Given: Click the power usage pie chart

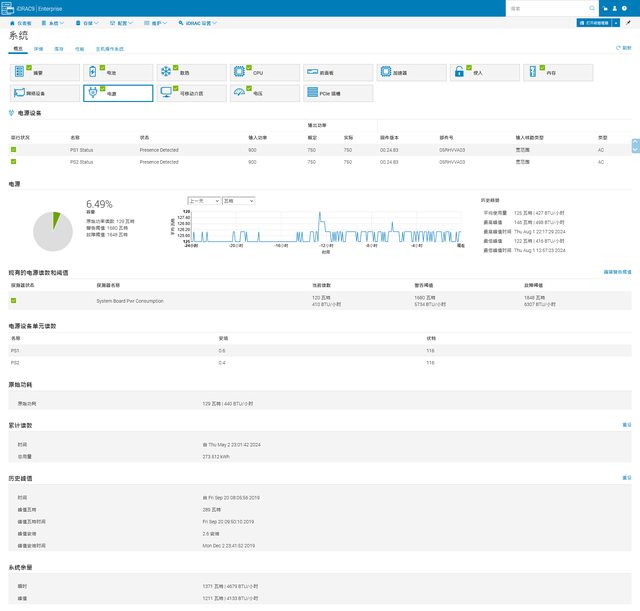Looking at the screenshot, I should pos(54,229).
